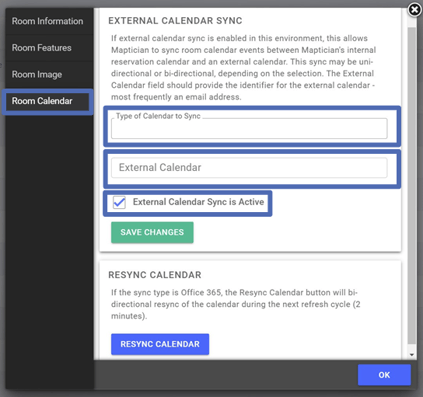423x397 pixels.
Task: Click the empty sidebar area below Room Calendar
Action: coord(49,250)
